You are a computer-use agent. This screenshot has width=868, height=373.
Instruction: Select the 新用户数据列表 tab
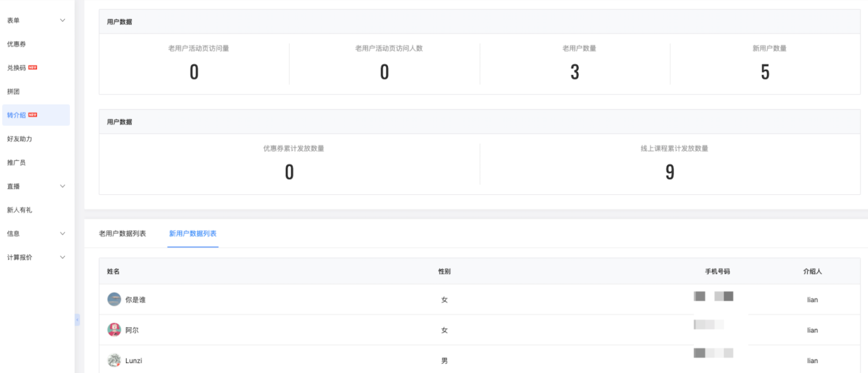point(193,233)
